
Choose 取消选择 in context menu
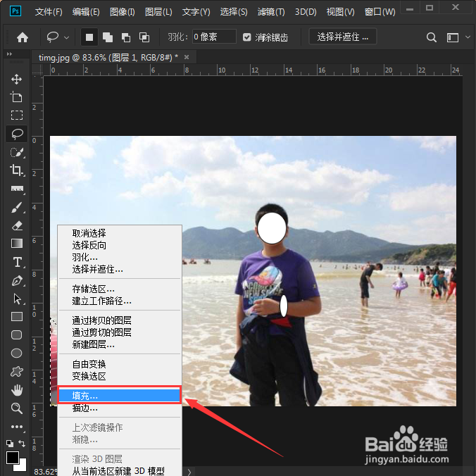120,233
